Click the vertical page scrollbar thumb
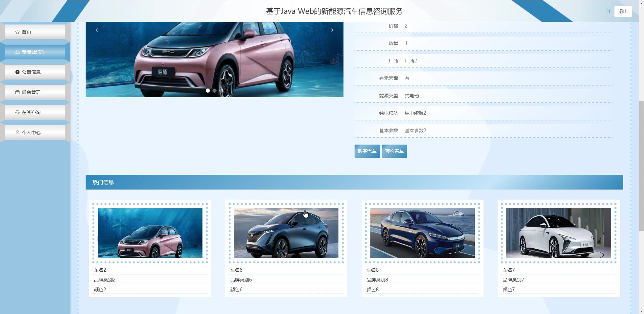This screenshot has width=644, height=314. click(641, 166)
